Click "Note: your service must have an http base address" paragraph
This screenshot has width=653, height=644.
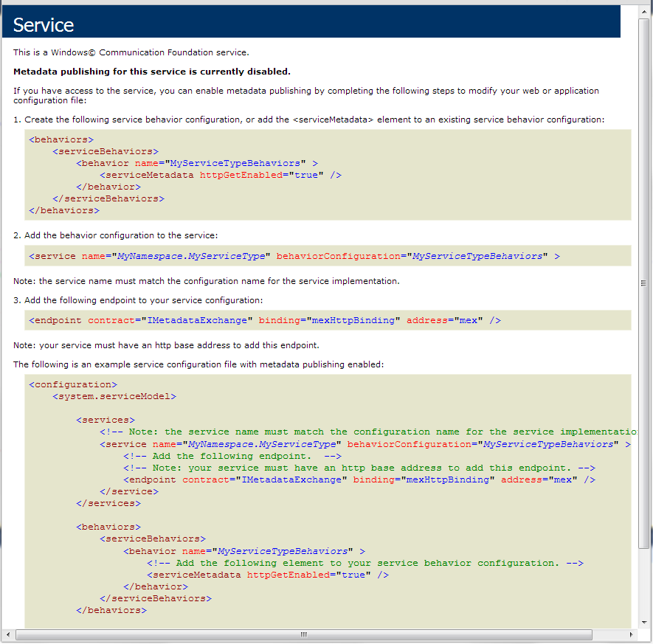click(166, 345)
